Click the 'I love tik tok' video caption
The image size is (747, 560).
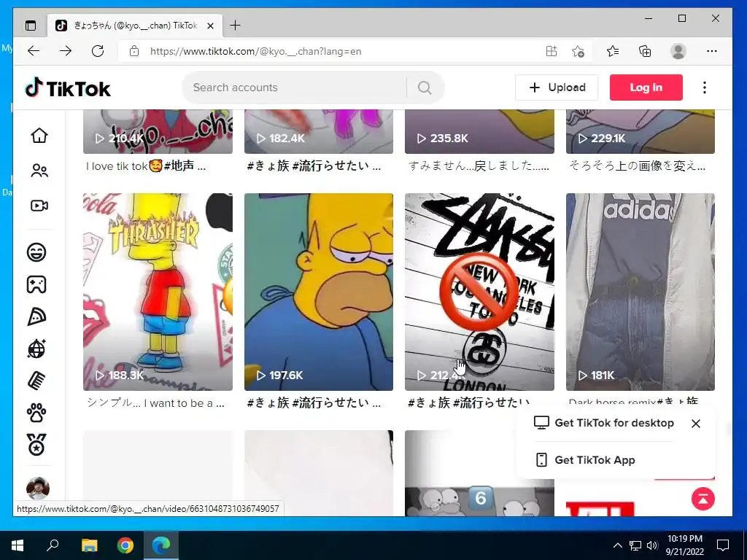[x=146, y=166]
